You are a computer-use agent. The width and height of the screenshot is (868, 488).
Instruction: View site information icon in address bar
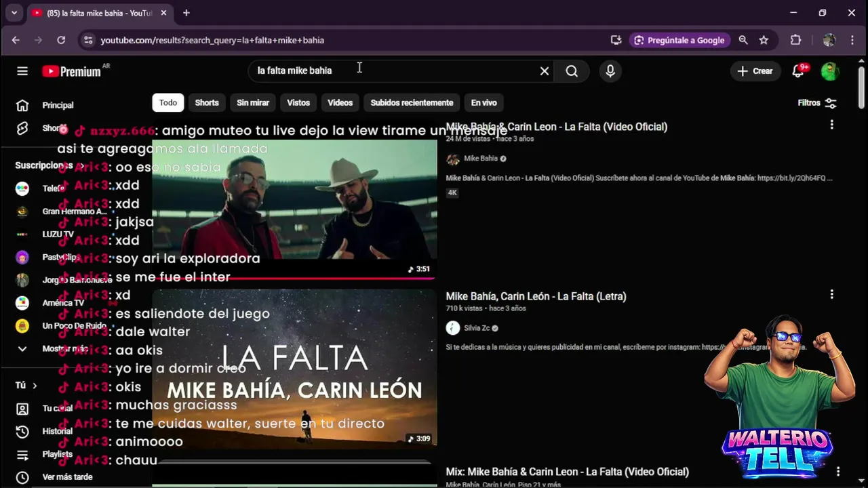pyautogui.click(x=88, y=41)
